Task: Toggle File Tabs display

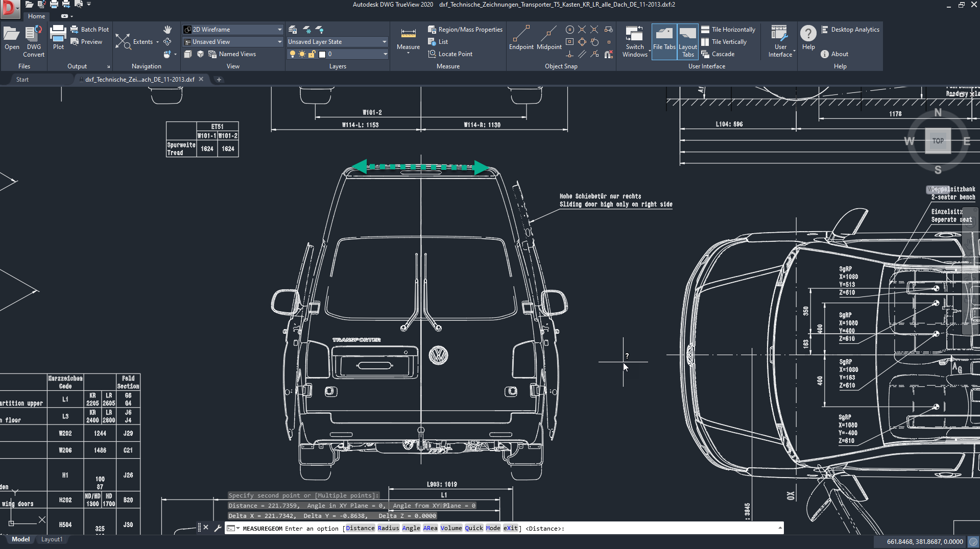Action: [664, 41]
